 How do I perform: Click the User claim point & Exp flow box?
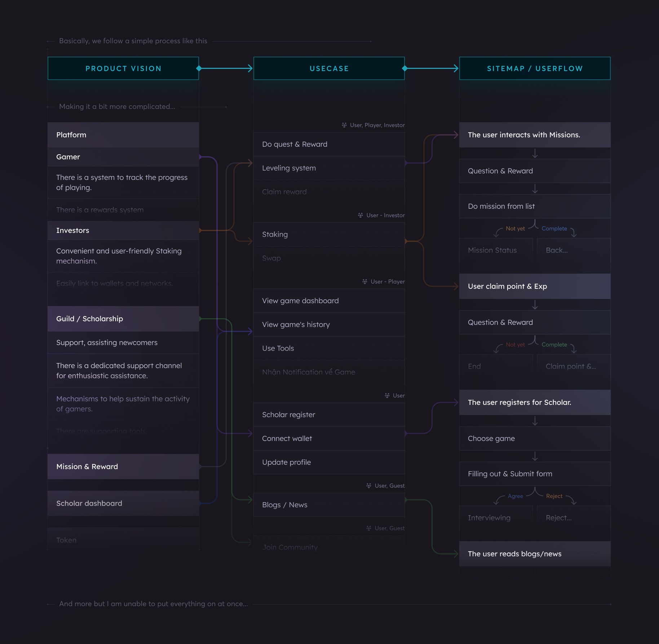pos(535,286)
